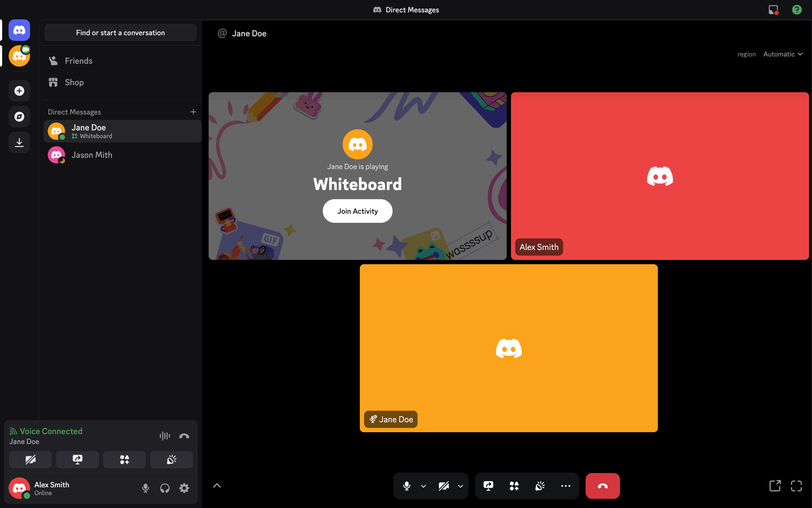Click Voice Connected status label

[x=51, y=431]
